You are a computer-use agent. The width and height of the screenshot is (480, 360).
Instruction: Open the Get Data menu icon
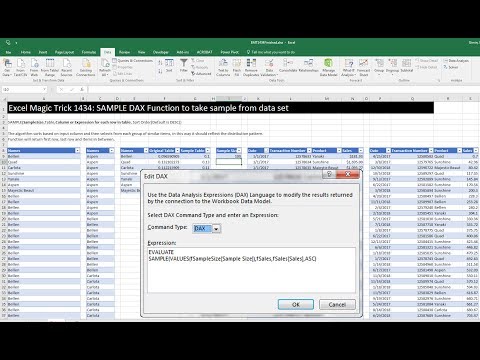7,67
